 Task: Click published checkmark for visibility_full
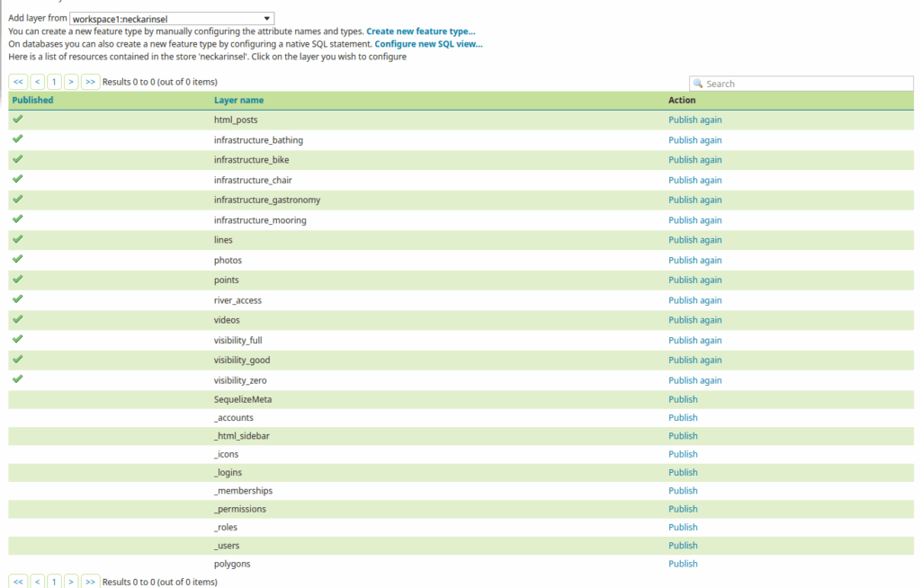(x=18, y=338)
